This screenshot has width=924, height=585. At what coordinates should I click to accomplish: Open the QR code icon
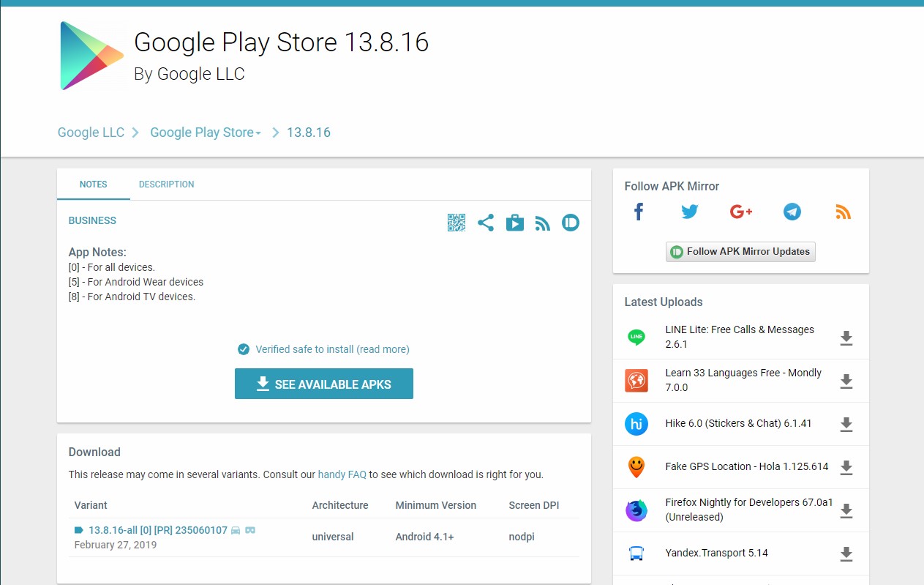coord(457,223)
